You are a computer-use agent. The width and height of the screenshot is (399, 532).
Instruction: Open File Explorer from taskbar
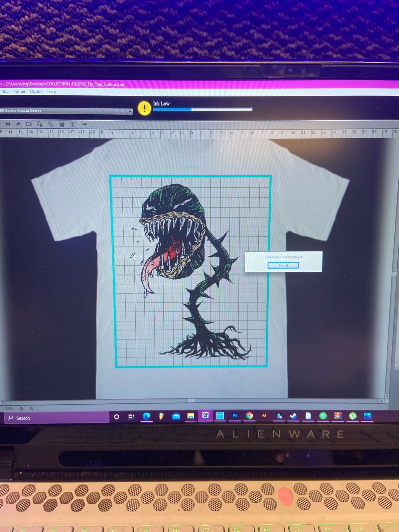point(191,416)
